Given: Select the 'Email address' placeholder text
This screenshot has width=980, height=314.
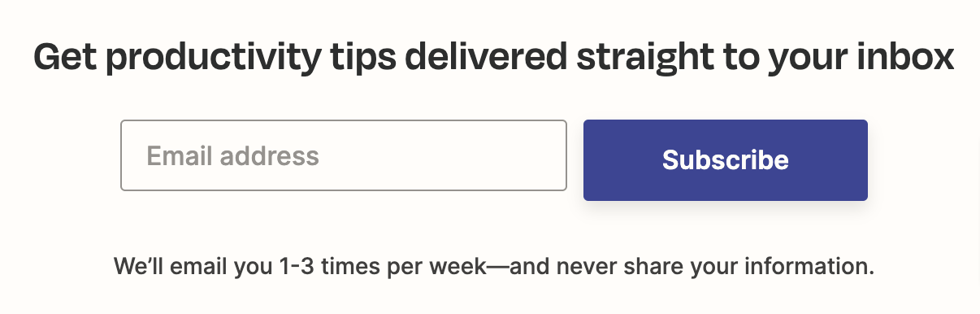Looking at the screenshot, I should [232, 155].
